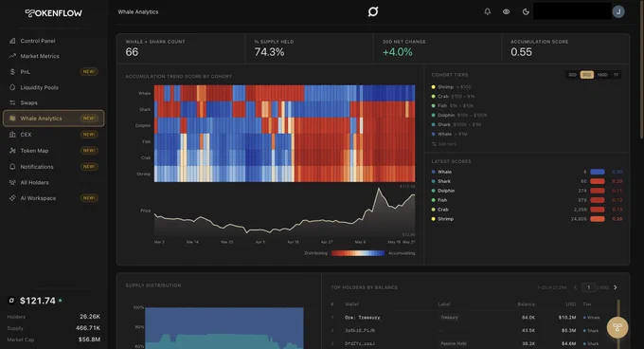
Task: Open Liquidity Pools droplet icon
Action: pyautogui.click(x=12, y=87)
